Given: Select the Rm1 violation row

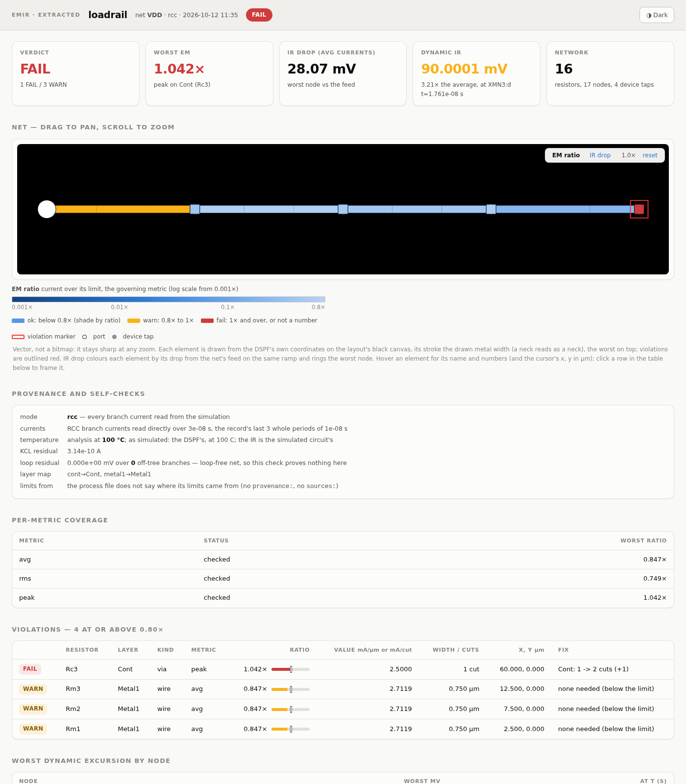Looking at the screenshot, I should pos(343,729).
